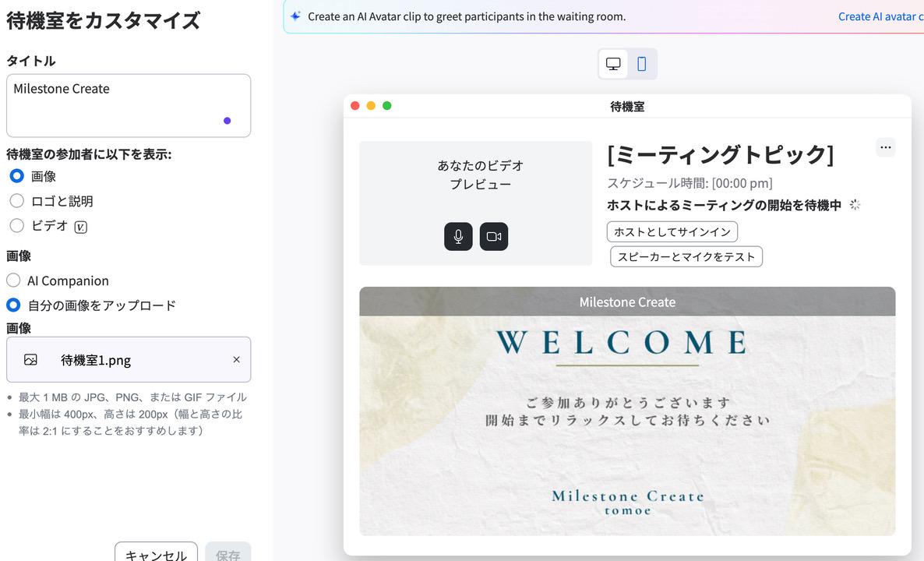The image size is (924, 561).
Task: Choose 自分の画像をアップロード option
Action: tap(13, 305)
